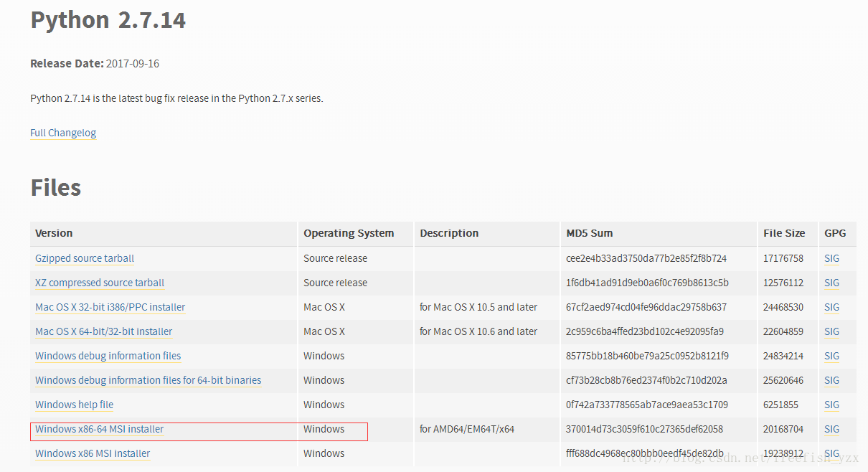868x472 pixels.
Task: Select 'Windows' in the Windows help file row
Action: [324, 405]
